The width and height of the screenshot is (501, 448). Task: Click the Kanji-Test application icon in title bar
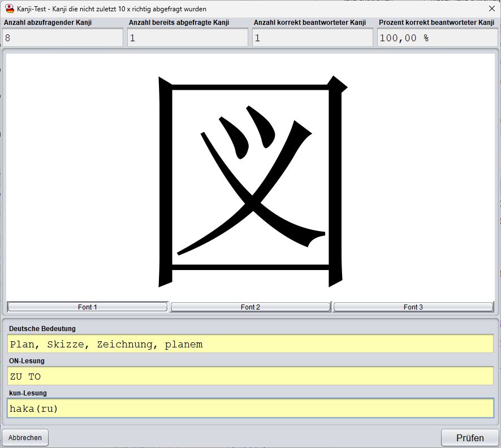pos(8,8)
